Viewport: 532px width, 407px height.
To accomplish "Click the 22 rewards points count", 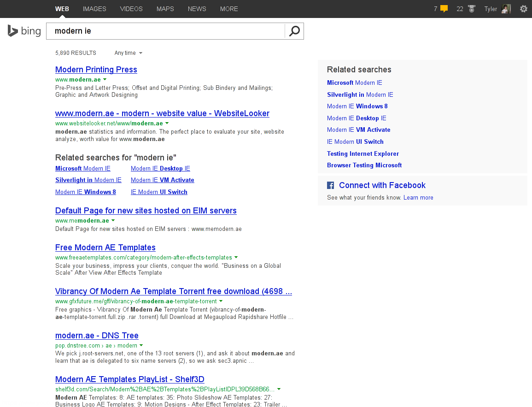I will click(x=460, y=9).
